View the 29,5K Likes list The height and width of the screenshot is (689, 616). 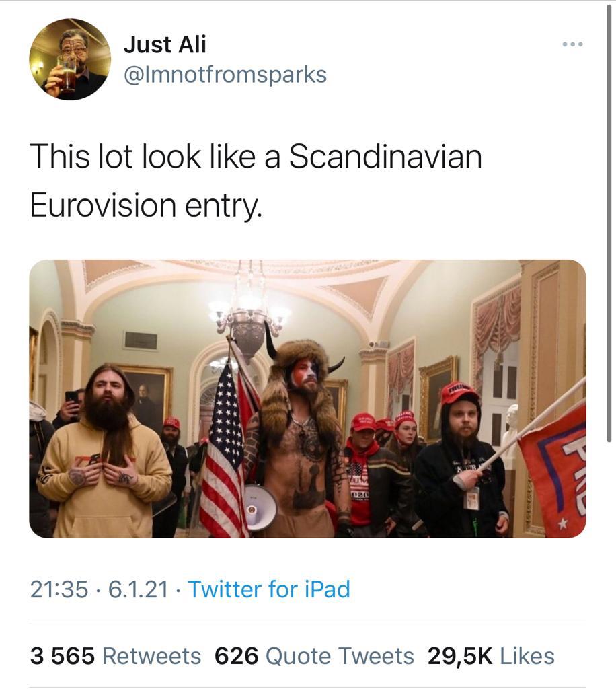click(x=491, y=656)
